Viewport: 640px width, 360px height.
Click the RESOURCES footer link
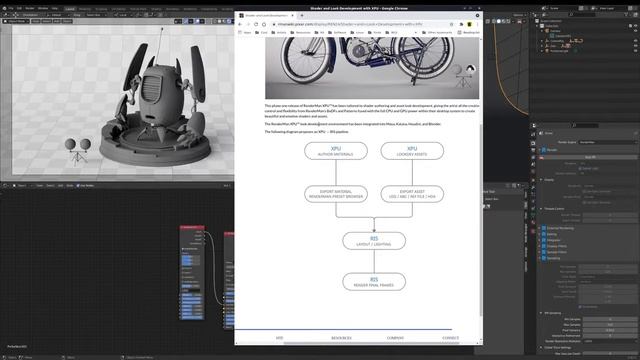coord(341,338)
